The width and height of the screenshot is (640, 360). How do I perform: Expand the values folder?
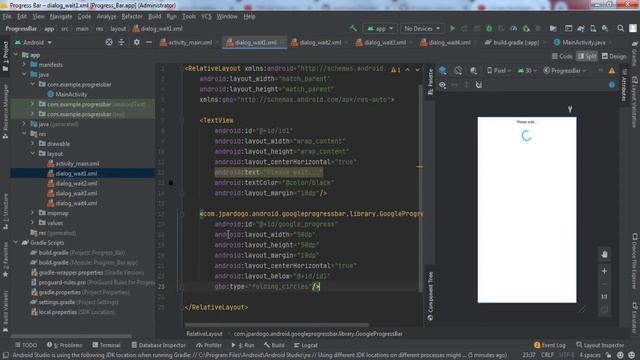(33, 223)
